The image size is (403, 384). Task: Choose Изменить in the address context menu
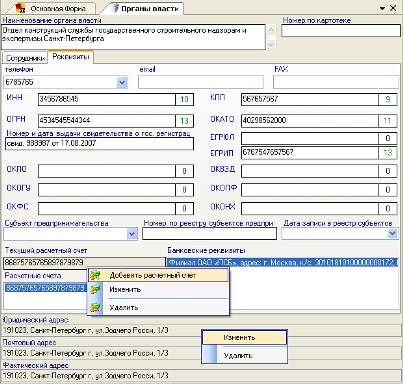244,338
